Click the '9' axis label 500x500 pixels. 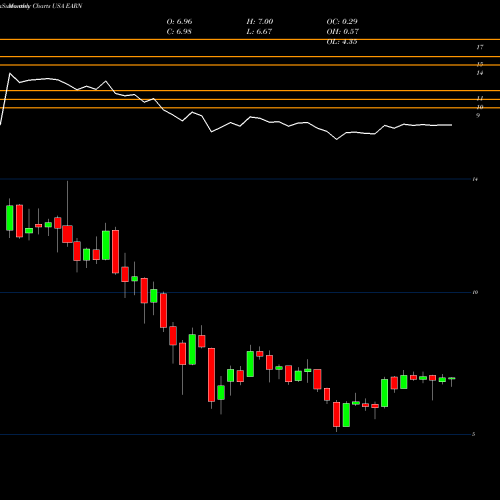pyautogui.click(x=478, y=116)
